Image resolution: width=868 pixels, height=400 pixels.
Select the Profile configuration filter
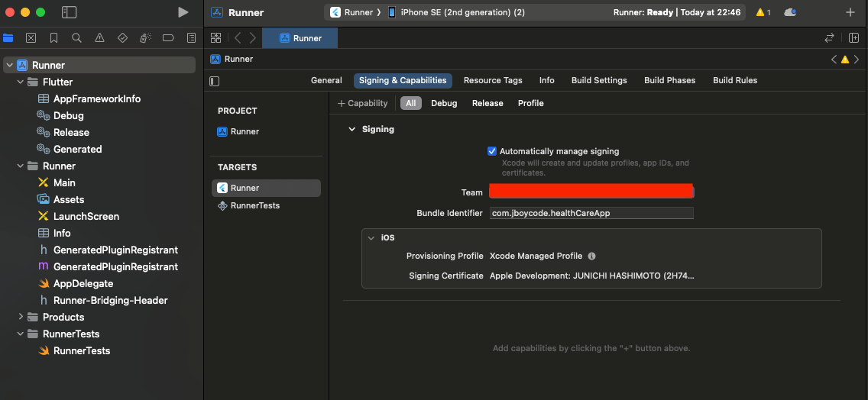coord(531,103)
